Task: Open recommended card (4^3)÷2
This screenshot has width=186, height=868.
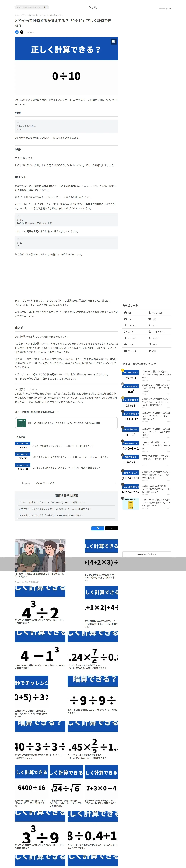Action: (x=40, y=605)
